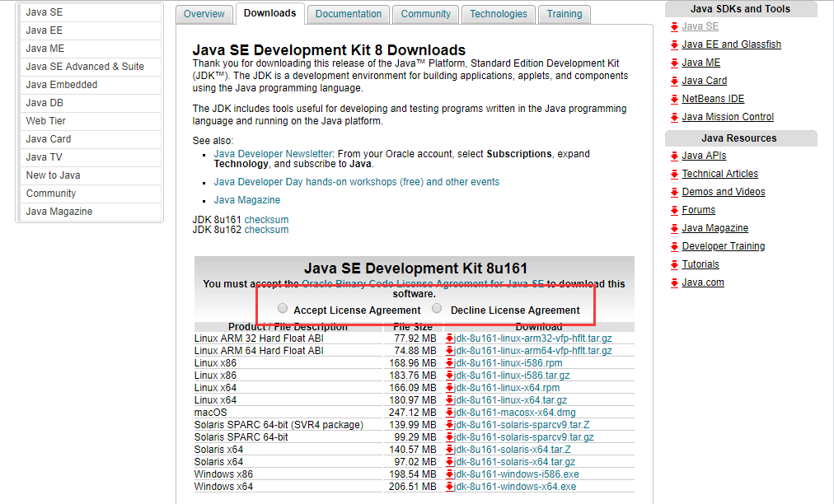Image resolution: width=834 pixels, height=504 pixels.
Task: Click the download arrow icon beside jdk-8u161-solaris-sparcv9.tar.Z
Action: [449, 425]
